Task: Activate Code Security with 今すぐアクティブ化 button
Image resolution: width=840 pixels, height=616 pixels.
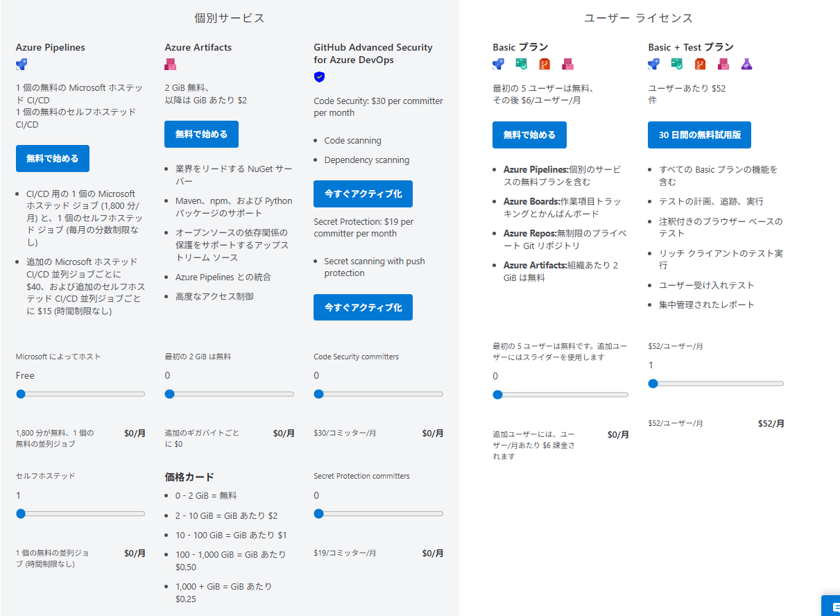Action: coord(363,194)
